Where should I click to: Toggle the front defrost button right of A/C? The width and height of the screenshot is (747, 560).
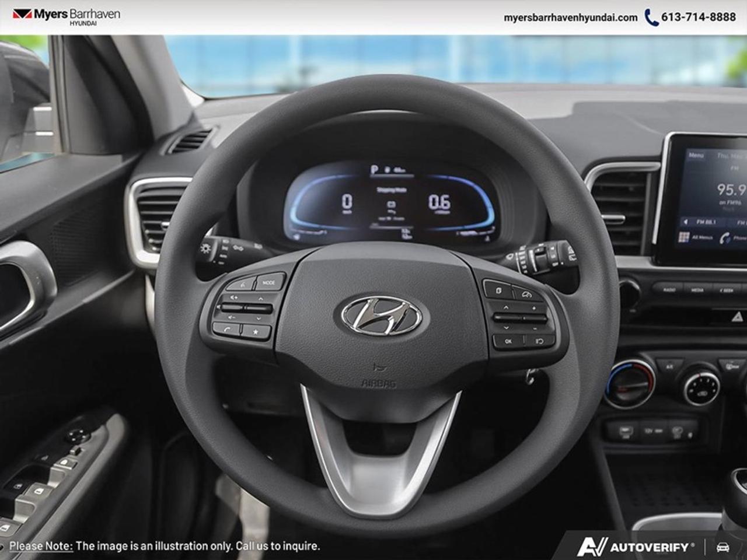[x=732, y=366]
